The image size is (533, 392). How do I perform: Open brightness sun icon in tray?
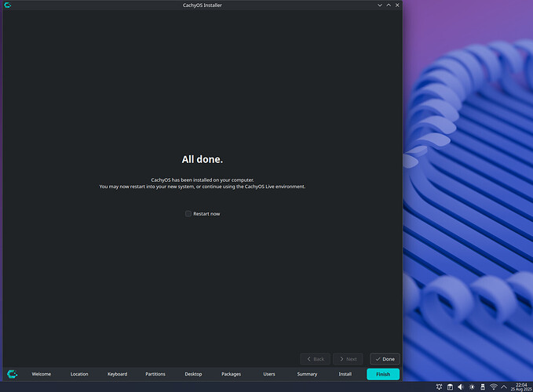point(472,387)
